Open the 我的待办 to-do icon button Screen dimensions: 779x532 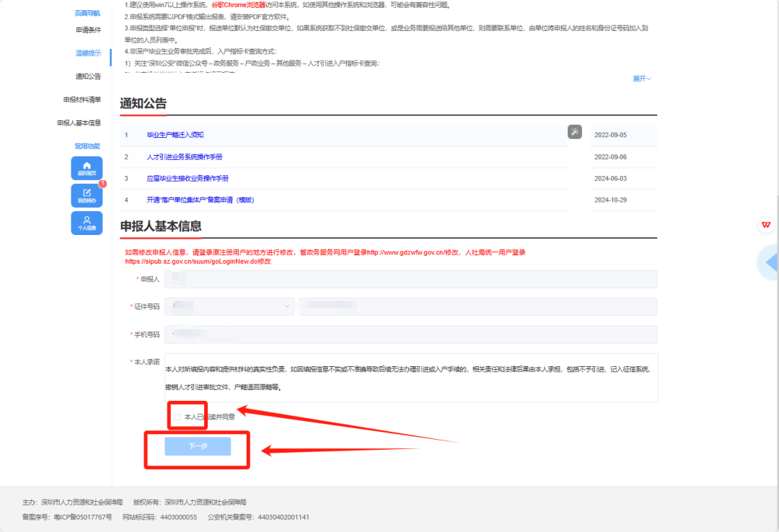87,195
